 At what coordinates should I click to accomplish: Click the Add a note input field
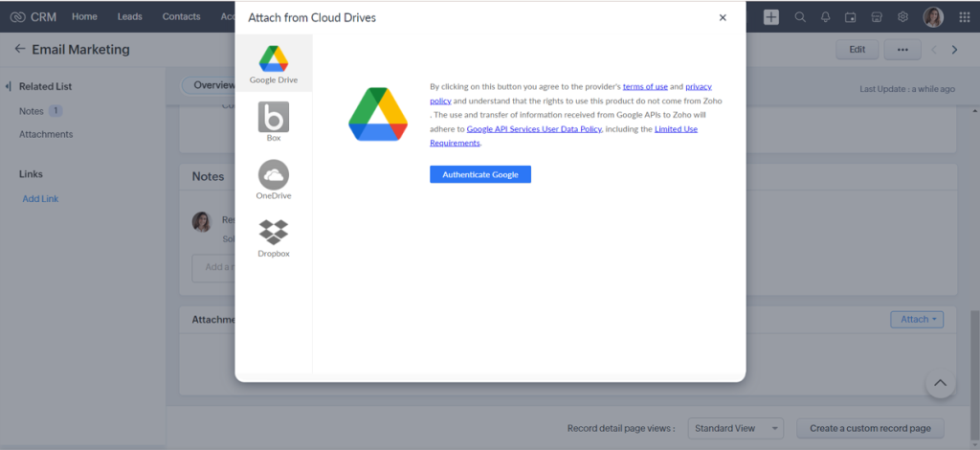point(213,267)
